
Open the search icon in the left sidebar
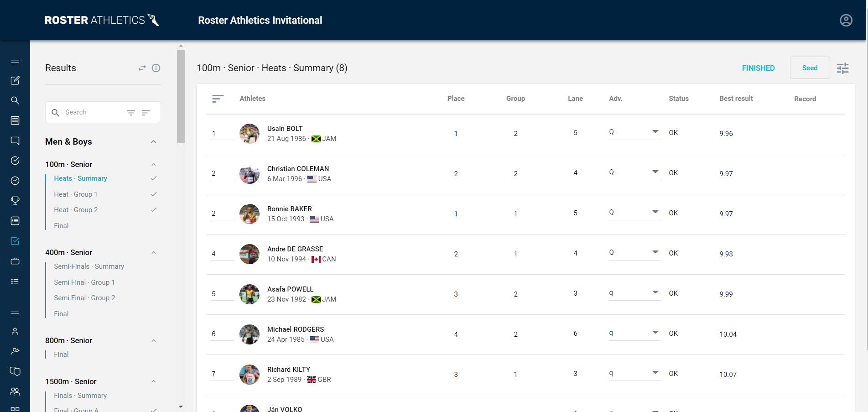coord(15,100)
